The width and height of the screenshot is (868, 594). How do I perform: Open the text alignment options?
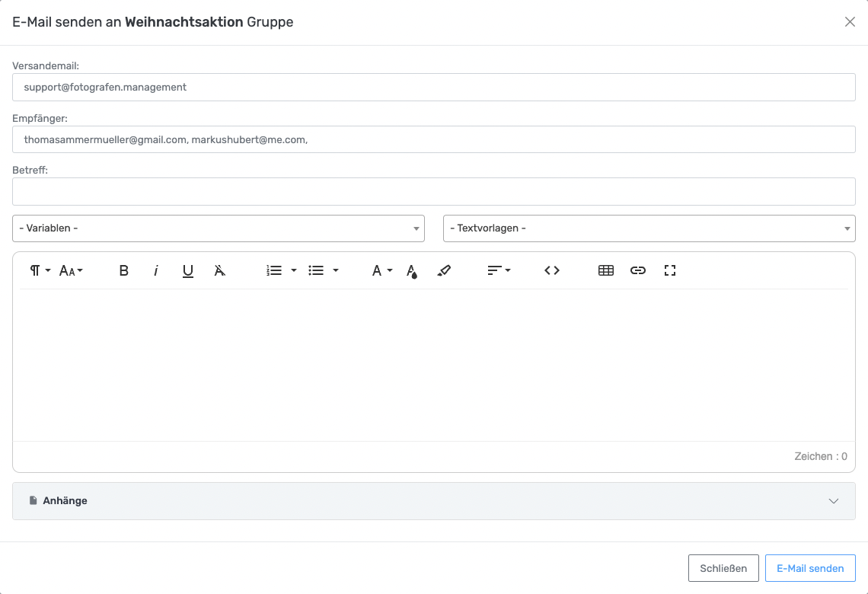(499, 270)
